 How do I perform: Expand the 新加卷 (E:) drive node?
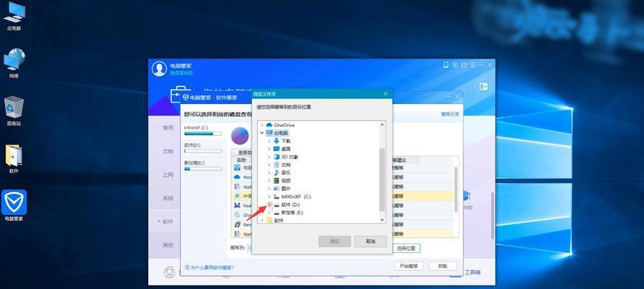(x=269, y=212)
